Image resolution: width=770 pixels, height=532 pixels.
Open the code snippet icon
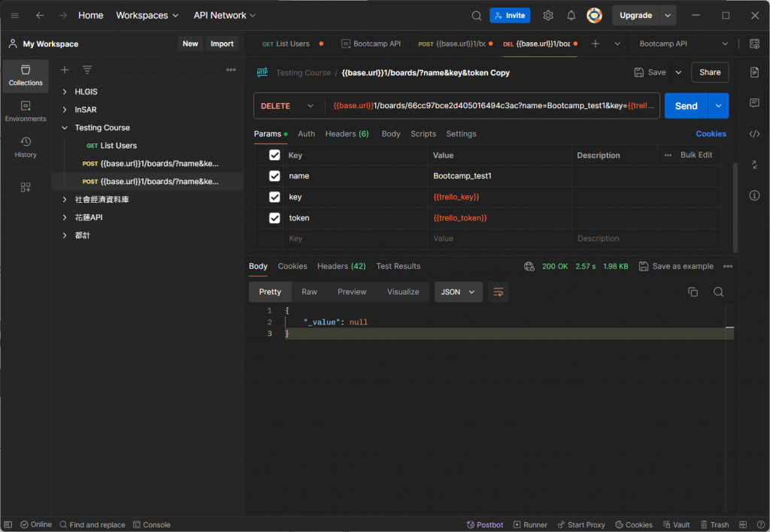click(754, 134)
